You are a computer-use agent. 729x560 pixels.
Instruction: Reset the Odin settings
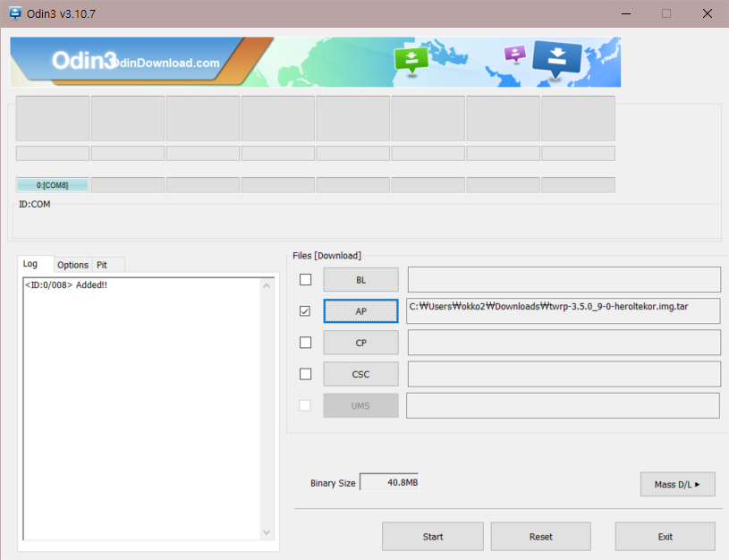(540, 536)
